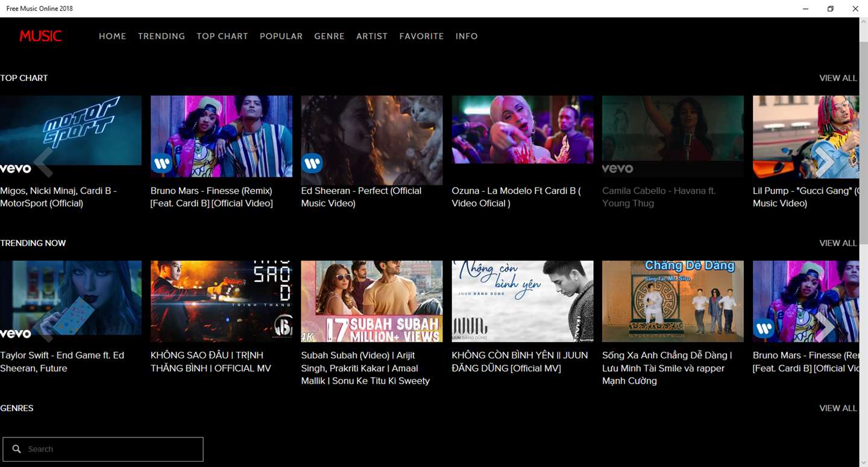Open the MotorSport video thumbnail
The image size is (868, 467).
tap(71, 136)
